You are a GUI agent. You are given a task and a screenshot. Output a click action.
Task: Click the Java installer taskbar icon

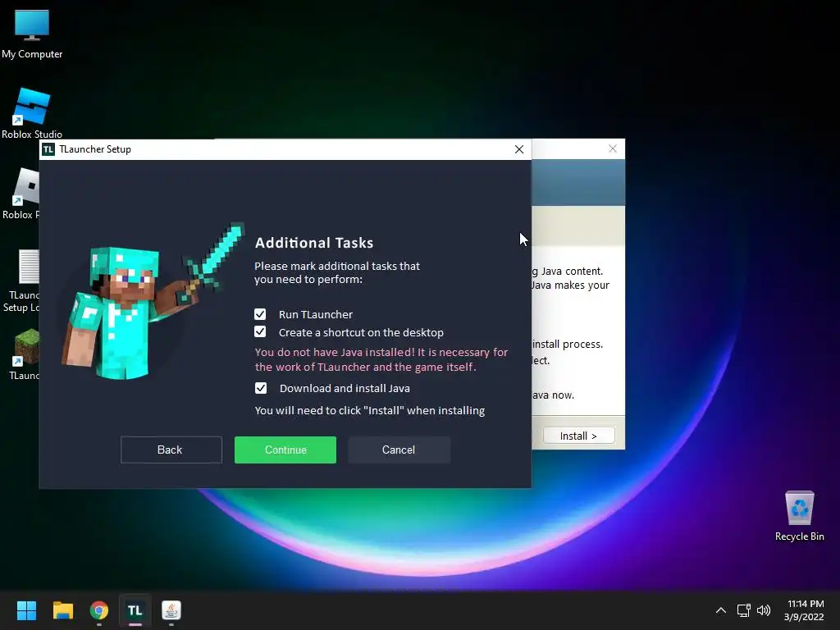(x=171, y=610)
